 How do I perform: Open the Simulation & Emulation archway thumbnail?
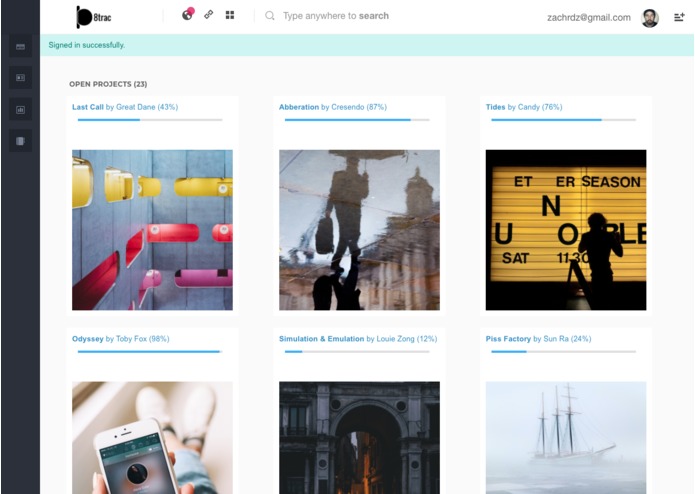point(359,438)
